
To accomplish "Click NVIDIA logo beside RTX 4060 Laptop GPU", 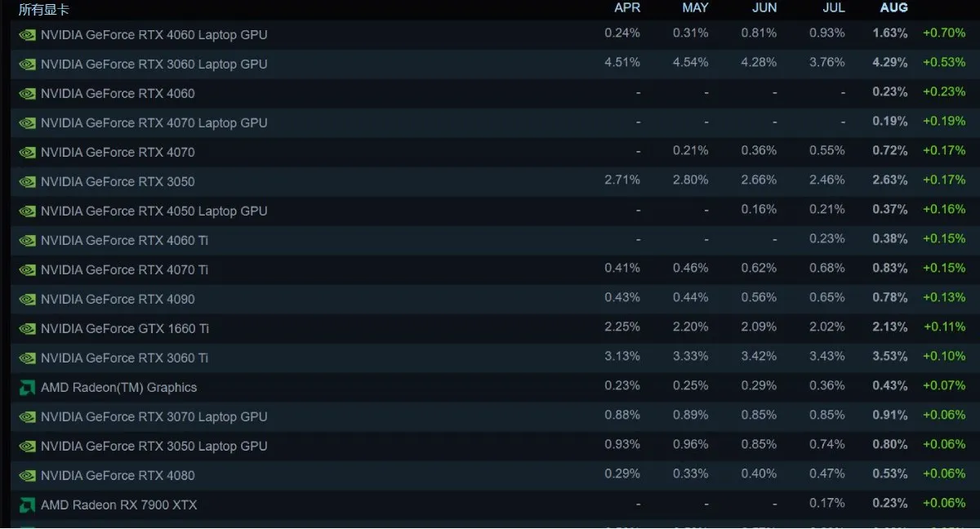I will click(x=27, y=35).
